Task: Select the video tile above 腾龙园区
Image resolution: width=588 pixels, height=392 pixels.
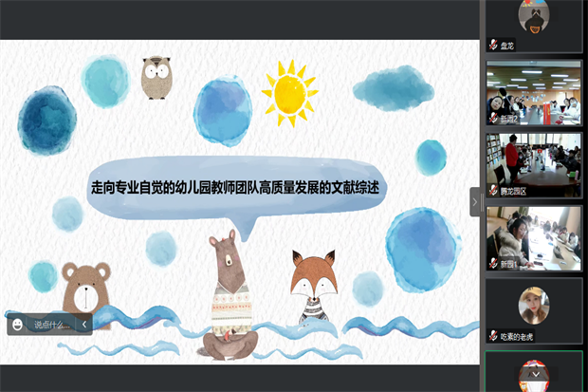Action: click(x=534, y=93)
